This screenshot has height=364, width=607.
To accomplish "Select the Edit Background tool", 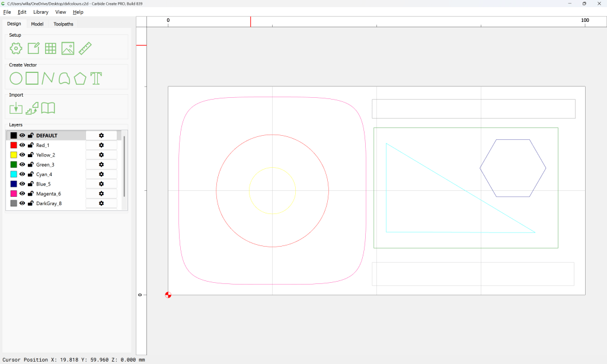I will tap(33, 49).
